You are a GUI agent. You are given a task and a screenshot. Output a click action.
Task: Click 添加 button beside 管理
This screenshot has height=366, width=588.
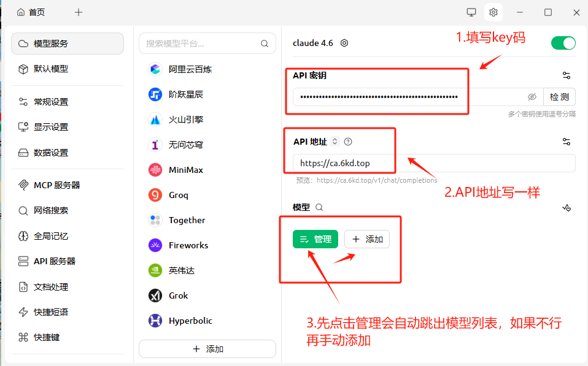tap(367, 239)
